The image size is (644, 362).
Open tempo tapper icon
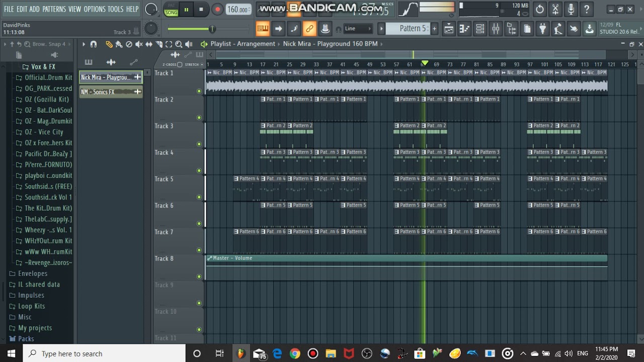(x=558, y=29)
